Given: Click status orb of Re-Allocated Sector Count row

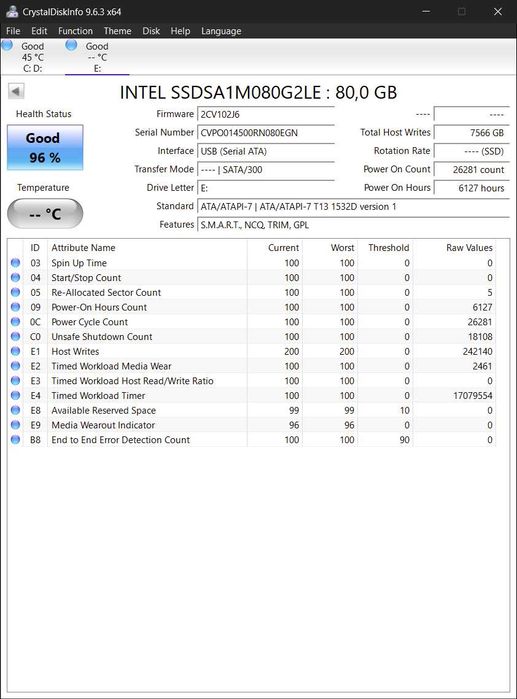Looking at the screenshot, I should point(16,292).
